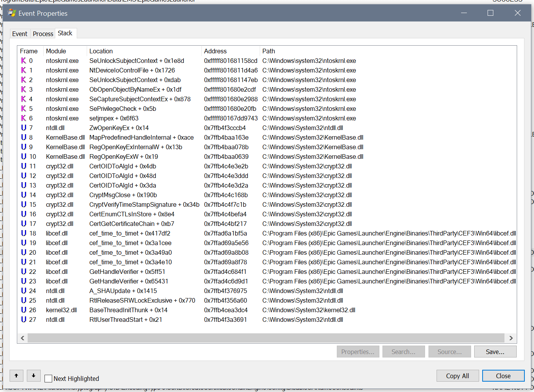Screen dimensions: 534x392
Task: Click the user-mode icon for frame 22
Action: point(24,272)
